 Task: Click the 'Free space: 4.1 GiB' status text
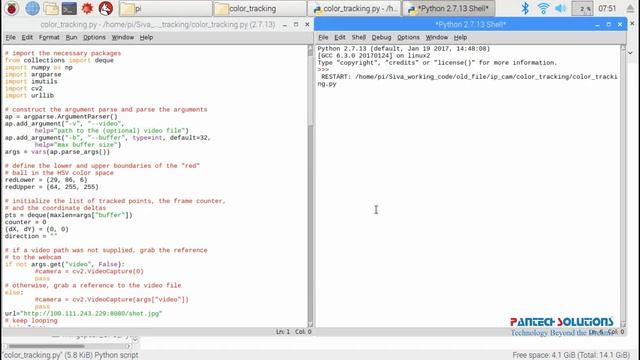571,355
